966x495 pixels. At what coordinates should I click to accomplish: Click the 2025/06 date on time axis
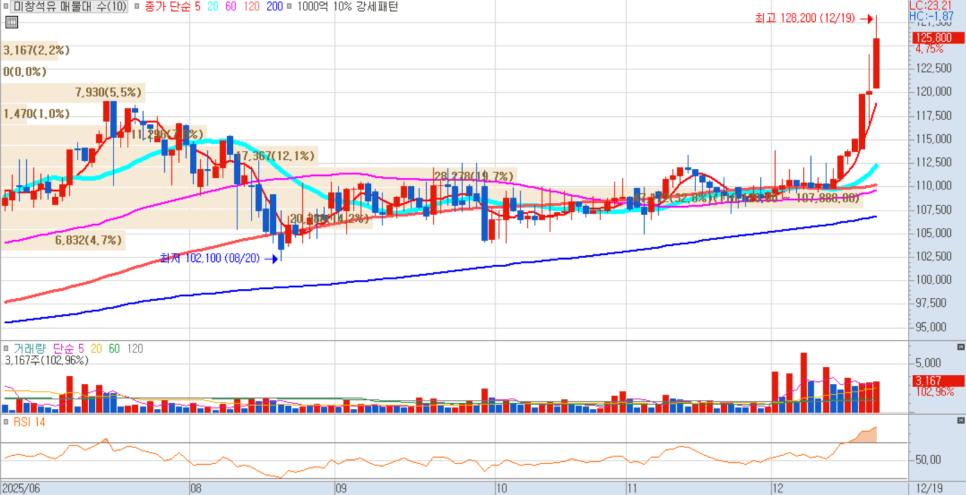20,488
